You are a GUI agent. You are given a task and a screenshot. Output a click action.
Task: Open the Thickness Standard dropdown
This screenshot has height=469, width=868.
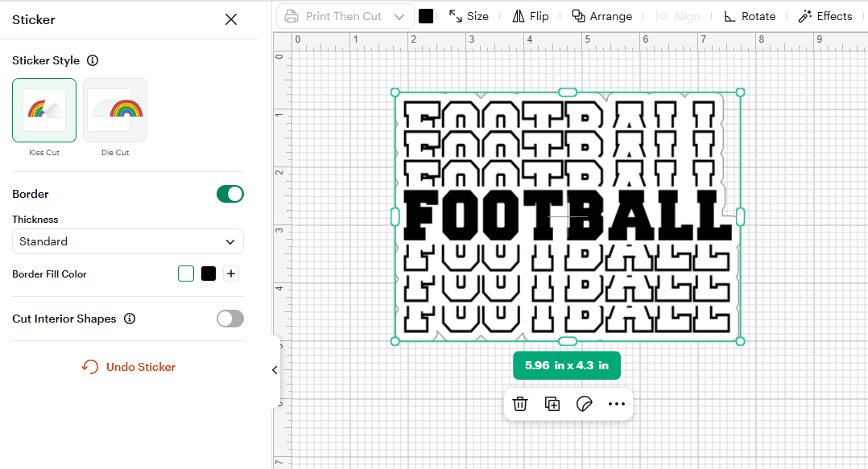128,241
